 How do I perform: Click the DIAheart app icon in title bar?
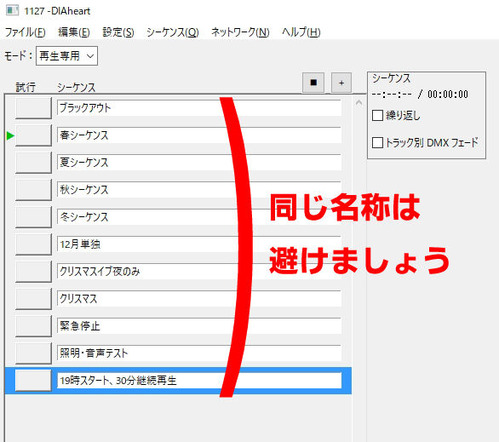click(x=13, y=11)
